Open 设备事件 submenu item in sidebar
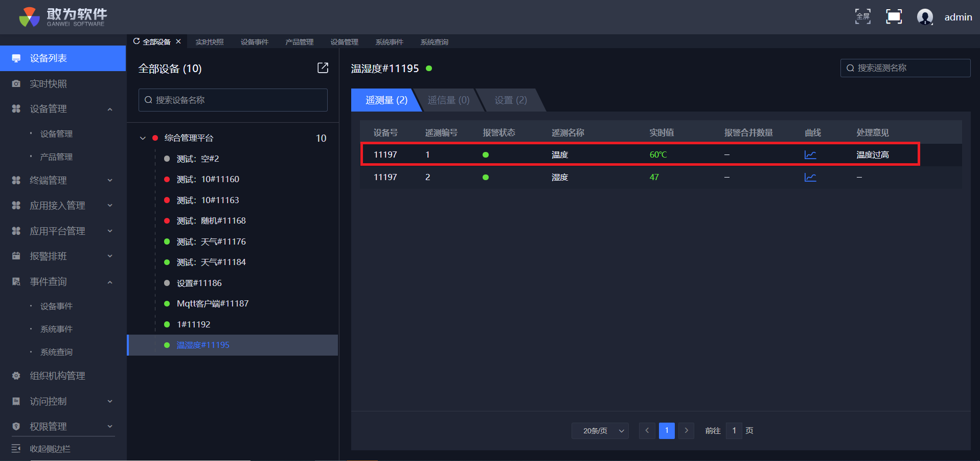The width and height of the screenshot is (980, 461). 56,306
